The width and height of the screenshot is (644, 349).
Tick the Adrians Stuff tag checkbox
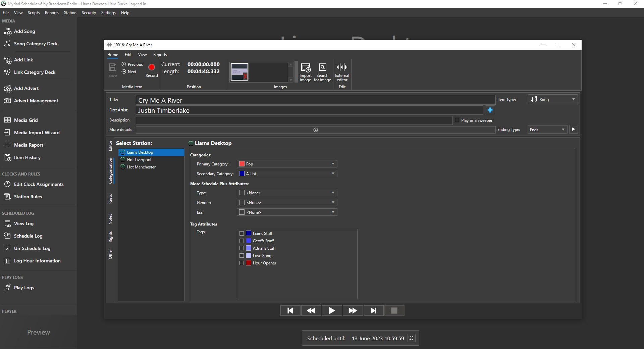pyautogui.click(x=241, y=248)
